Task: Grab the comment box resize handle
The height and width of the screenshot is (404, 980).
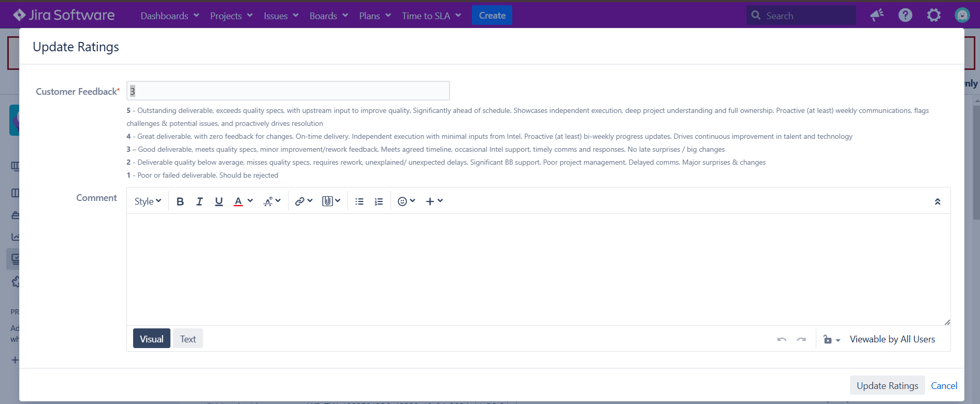Action: pyautogui.click(x=947, y=322)
